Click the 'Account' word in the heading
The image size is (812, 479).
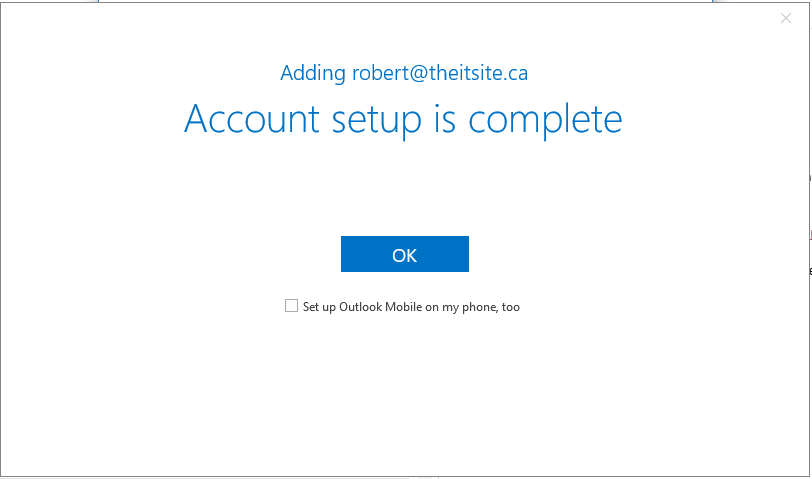[x=252, y=119]
